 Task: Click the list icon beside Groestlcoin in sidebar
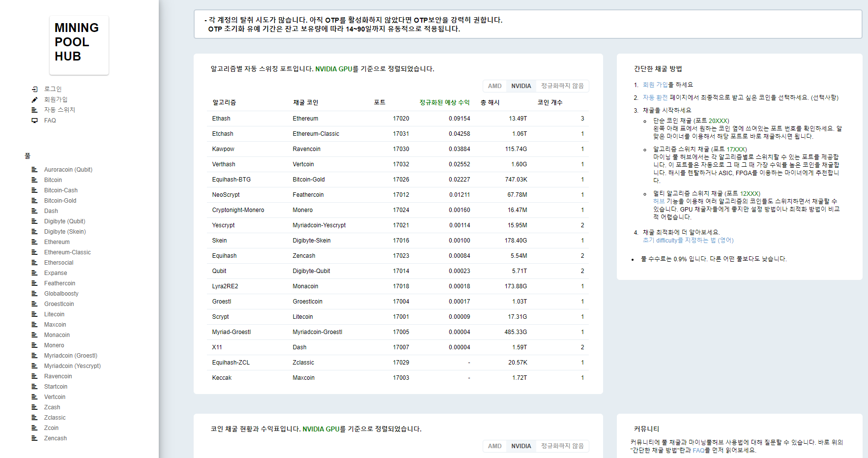click(x=34, y=304)
